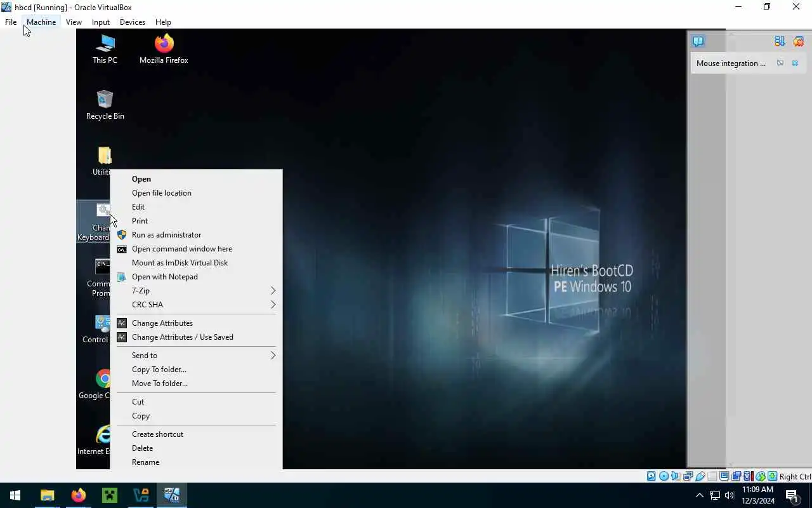Click the volume icon in system tray
This screenshot has height=508, width=812.
(730, 495)
